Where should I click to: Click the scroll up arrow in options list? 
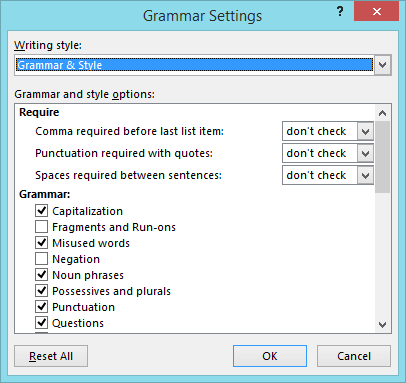pyautogui.click(x=382, y=113)
